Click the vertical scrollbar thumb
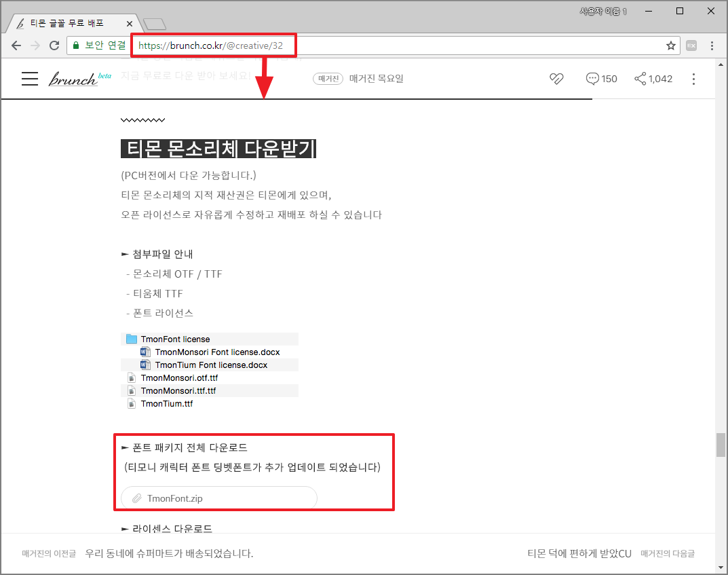Screen dimensions: 728x575 coord(721,445)
